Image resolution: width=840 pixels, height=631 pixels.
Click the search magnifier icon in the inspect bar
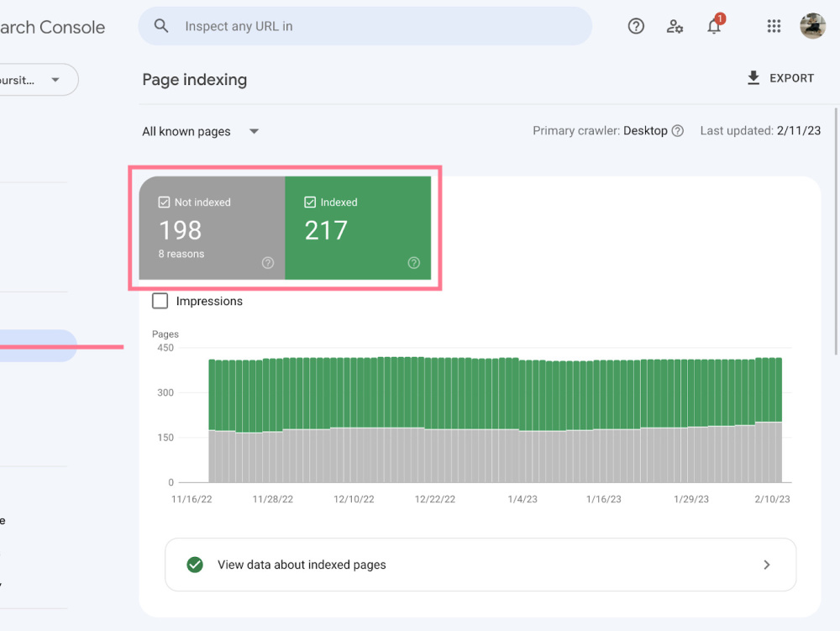(160, 26)
